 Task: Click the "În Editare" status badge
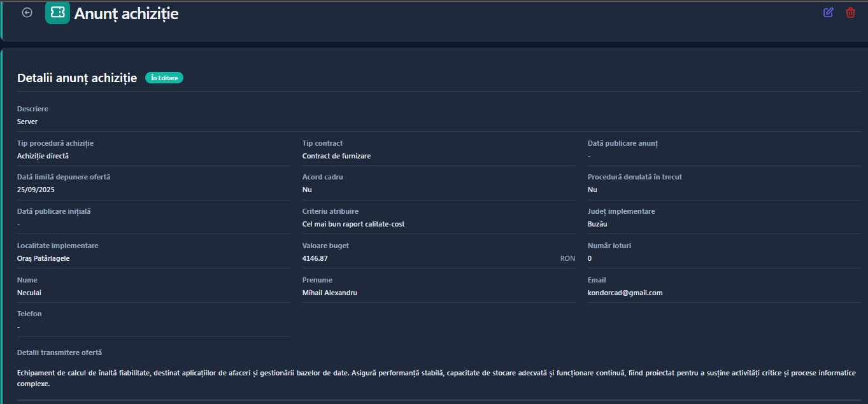pos(164,78)
